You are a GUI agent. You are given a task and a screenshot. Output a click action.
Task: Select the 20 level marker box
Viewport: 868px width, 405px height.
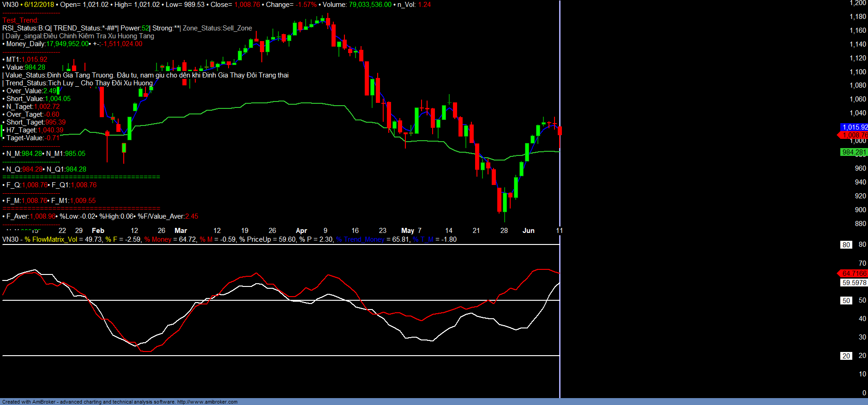point(846,356)
